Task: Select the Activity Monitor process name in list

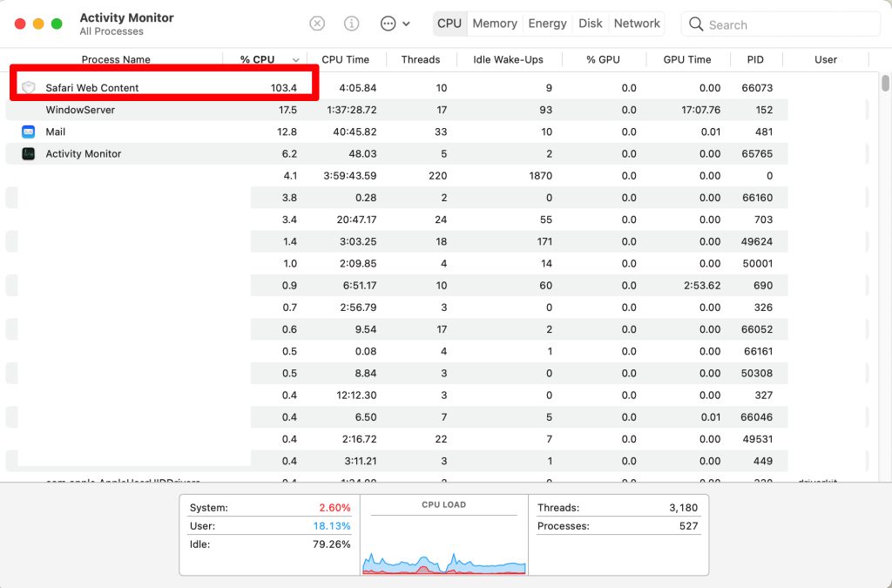Action: tap(84, 153)
